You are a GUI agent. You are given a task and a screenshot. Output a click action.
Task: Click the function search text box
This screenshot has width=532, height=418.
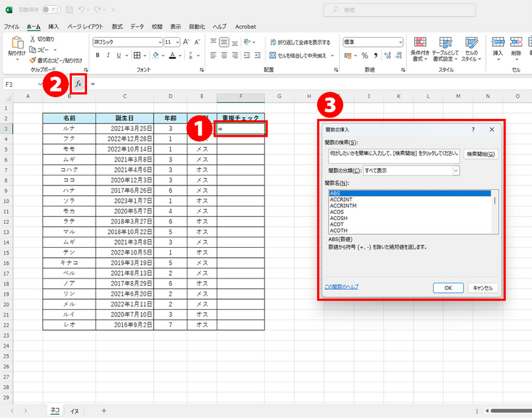[x=394, y=156]
